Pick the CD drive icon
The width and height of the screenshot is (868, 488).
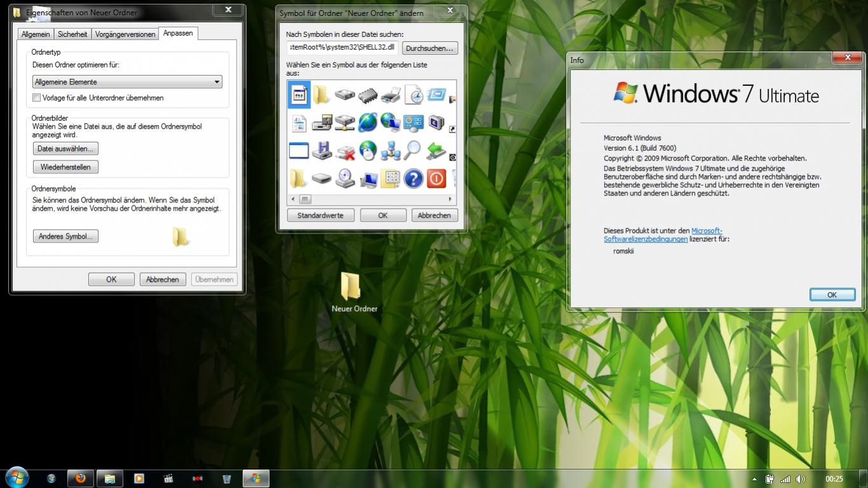pos(345,179)
